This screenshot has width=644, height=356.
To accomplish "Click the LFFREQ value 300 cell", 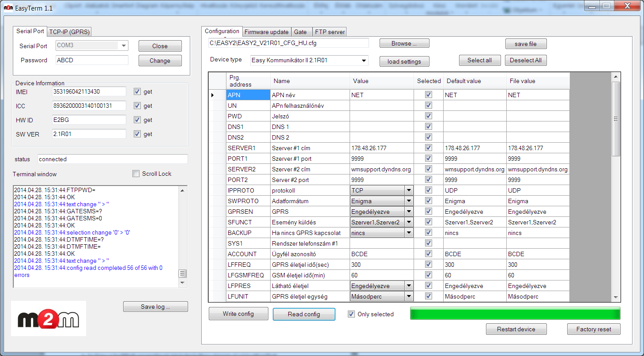I will point(381,265).
